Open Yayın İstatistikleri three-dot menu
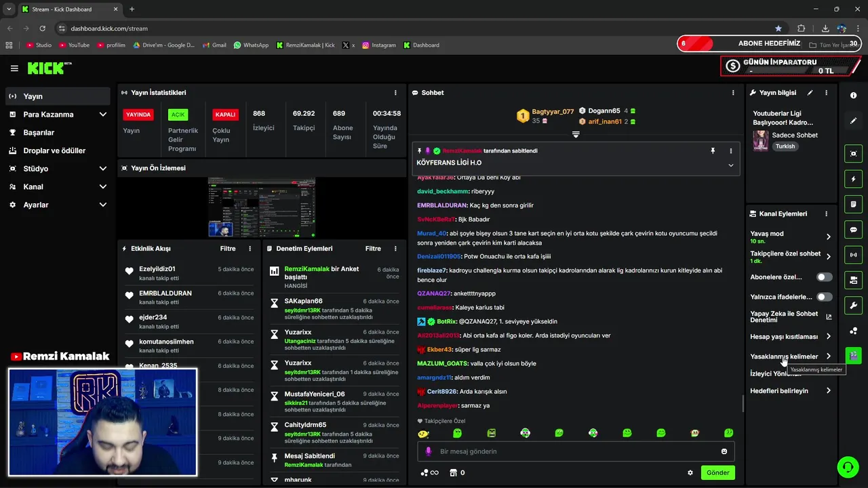Screen dimensions: 868x488 tap(395, 93)
